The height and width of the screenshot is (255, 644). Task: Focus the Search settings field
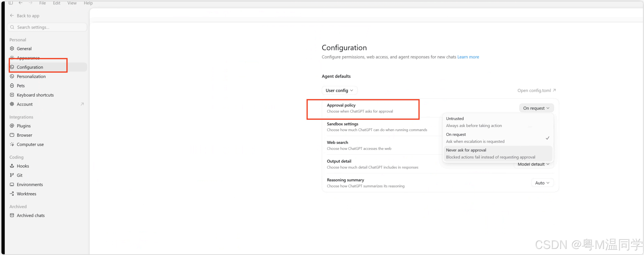pos(47,27)
